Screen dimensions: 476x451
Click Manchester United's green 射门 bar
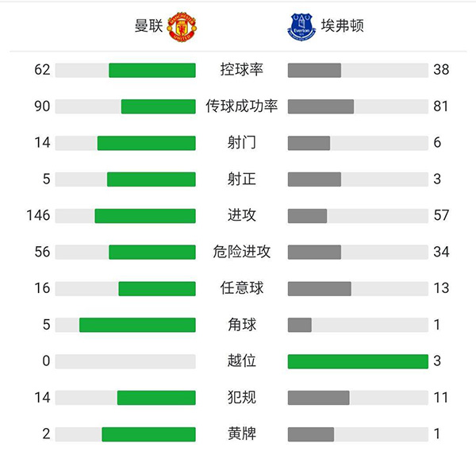click(x=146, y=143)
